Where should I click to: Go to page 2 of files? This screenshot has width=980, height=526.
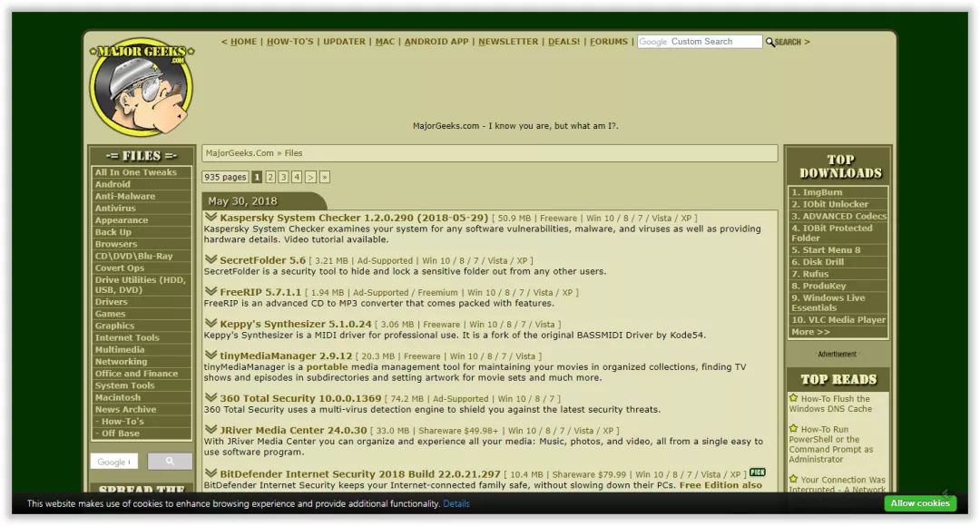[x=270, y=178]
